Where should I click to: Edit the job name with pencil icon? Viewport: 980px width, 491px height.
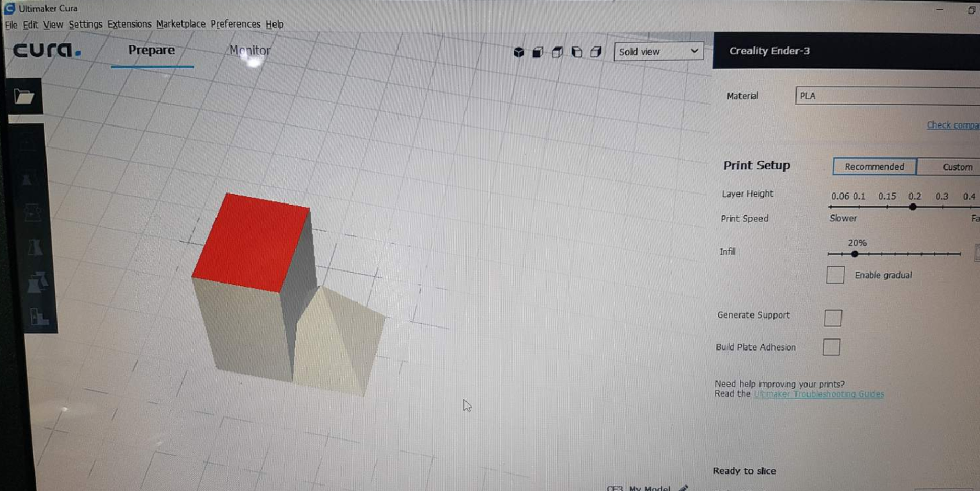tap(684, 488)
